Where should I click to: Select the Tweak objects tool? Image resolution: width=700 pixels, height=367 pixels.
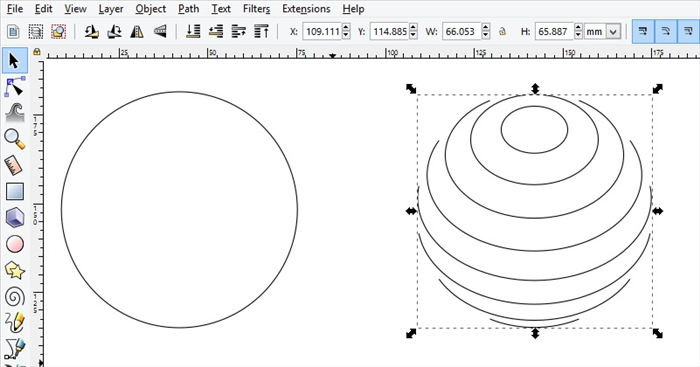[x=14, y=113]
